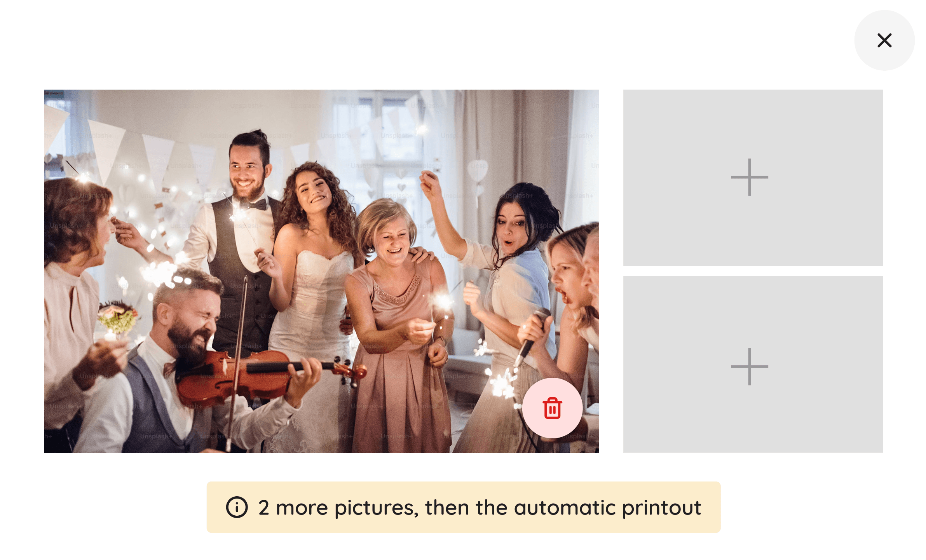This screenshot has width=926, height=560.
Task: Click the plus sign in the bottom placeholder
Action: coord(749,366)
